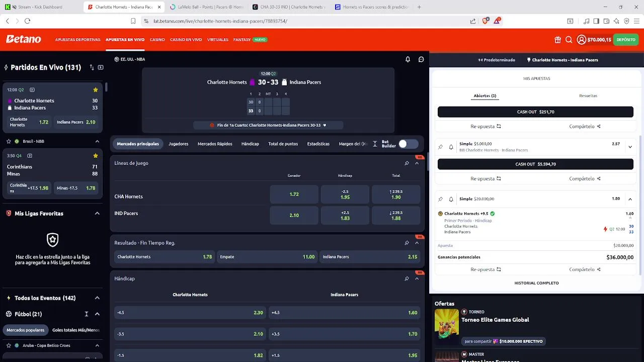Open the gift promotions icon
The image size is (644, 362).
pos(558,40)
